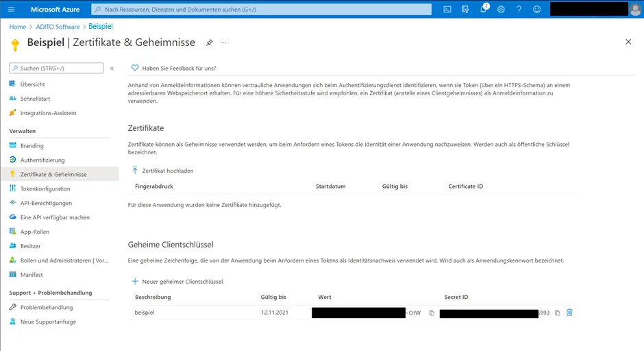This screenshot has width=644, height=351.
Task: Select Zertifikate & Geheimnisse in sidebar
Action: [x=60, y=174]
